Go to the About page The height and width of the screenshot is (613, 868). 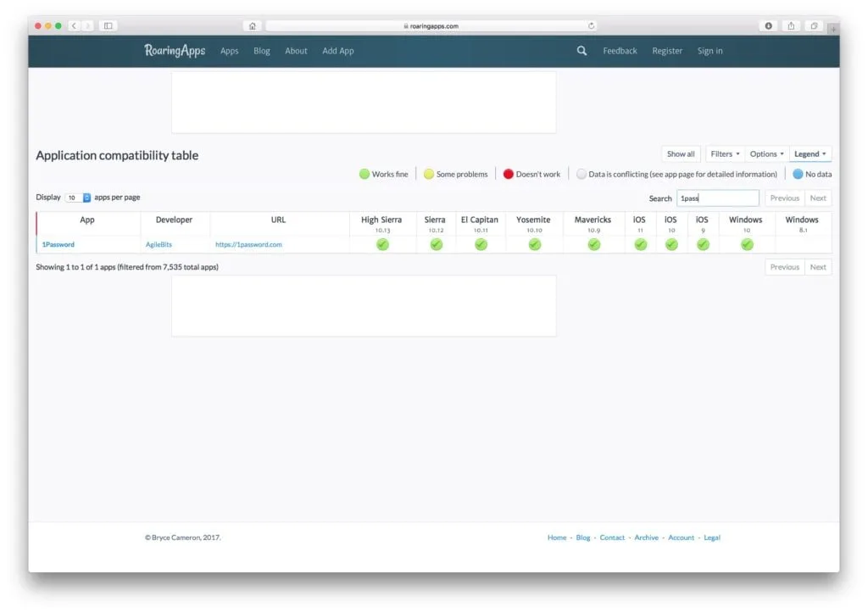pyautogui.click(x=296, y=51)
